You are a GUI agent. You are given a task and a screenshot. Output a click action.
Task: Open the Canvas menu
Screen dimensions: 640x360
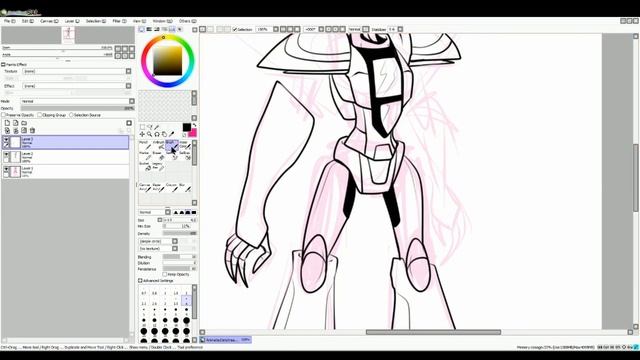pyautogui.click(x=49, y=21)
